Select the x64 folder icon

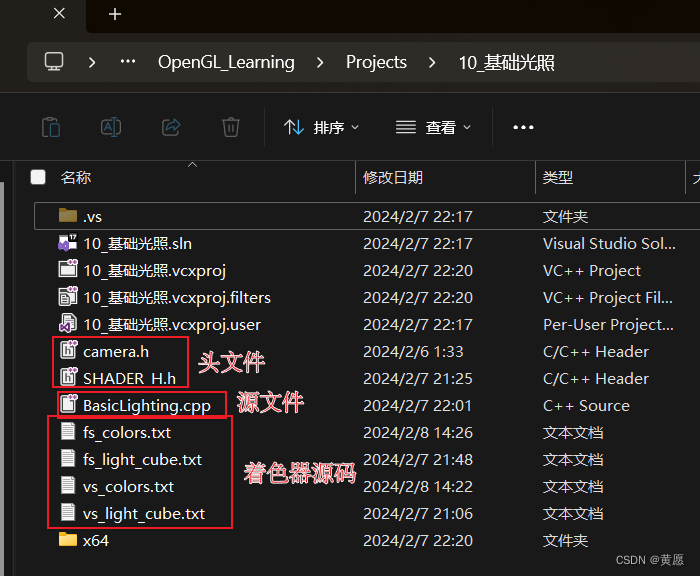click(x=68, y=539)
